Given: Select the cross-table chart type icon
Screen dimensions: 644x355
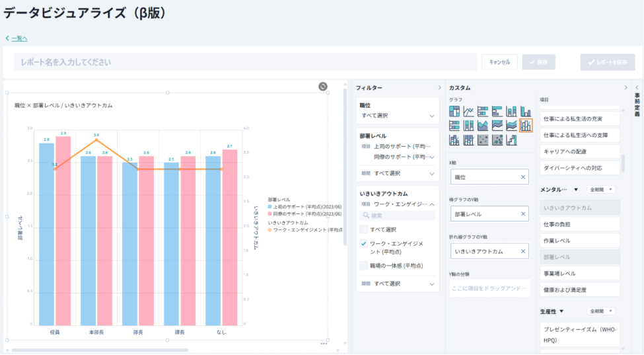Looking at the screenshot, I should tap(454, 111).
